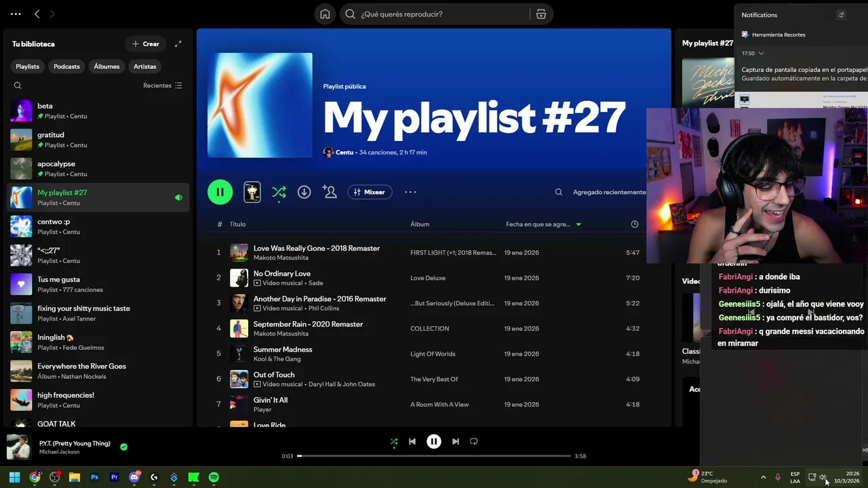Open the 'Agregado recientemente' sort dropdown
Image resolution: width=868 pixels, height=488 pixels.
coord(609,192)
